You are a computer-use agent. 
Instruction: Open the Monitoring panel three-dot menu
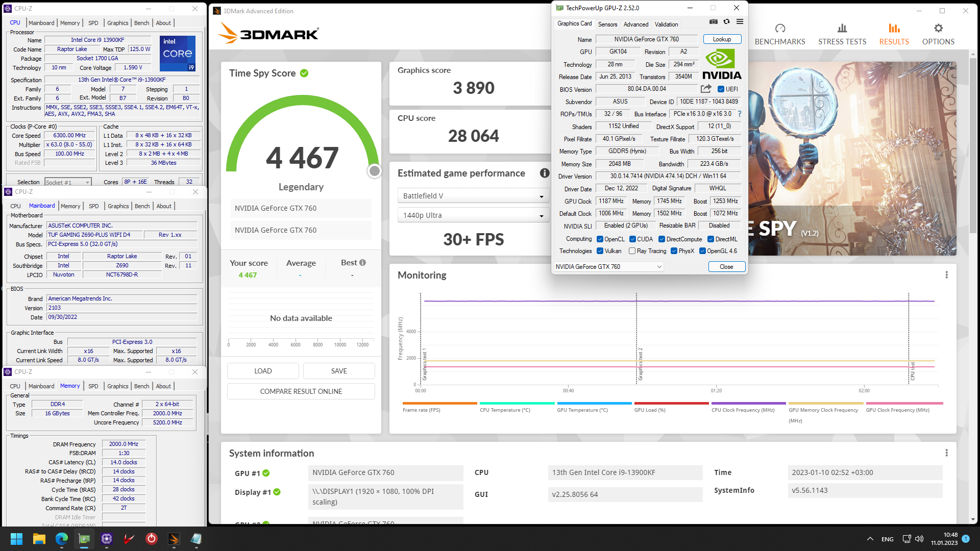tap(946, 275)
